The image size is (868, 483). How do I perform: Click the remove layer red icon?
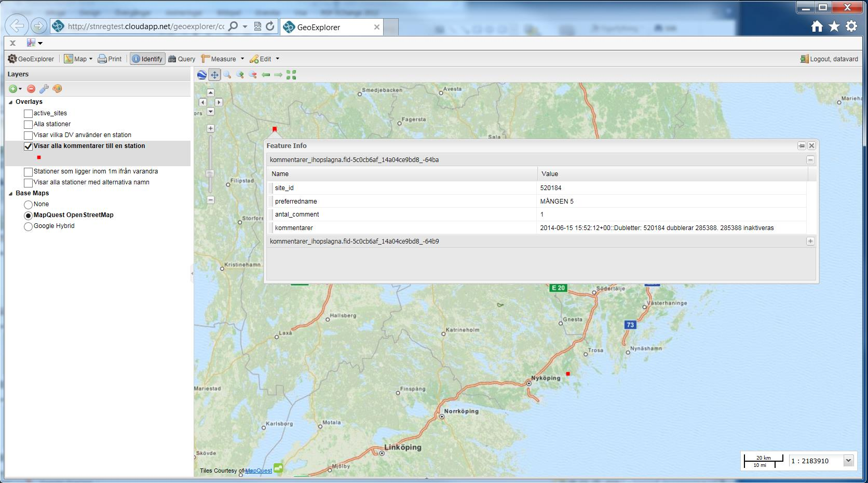click(31, 89)
